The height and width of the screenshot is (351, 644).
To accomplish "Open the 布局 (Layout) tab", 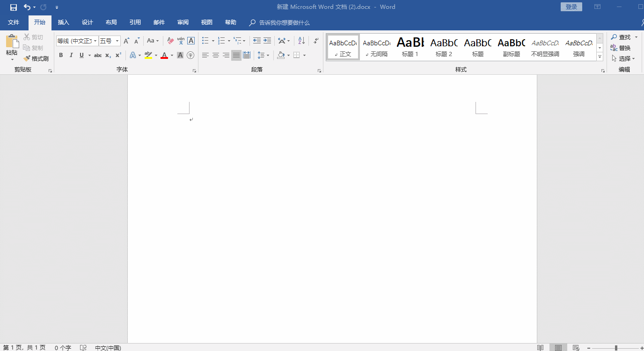I will point(111,22).
